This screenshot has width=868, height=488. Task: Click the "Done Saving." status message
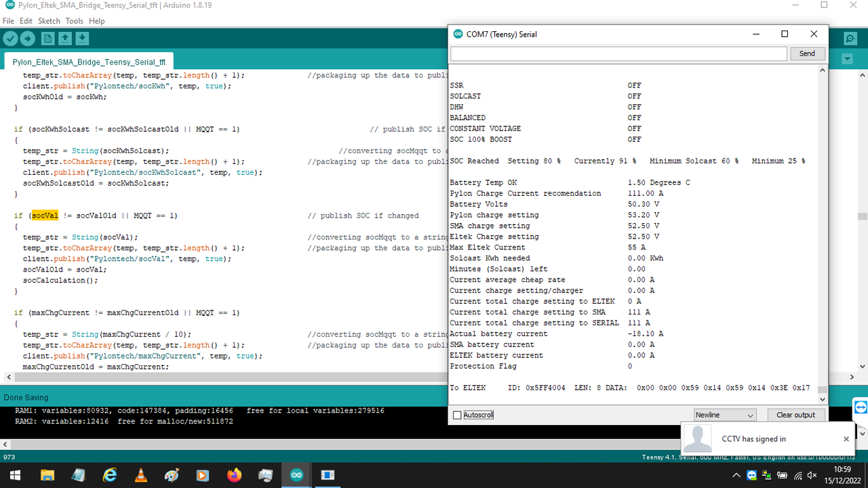click(x=27, y=397)
